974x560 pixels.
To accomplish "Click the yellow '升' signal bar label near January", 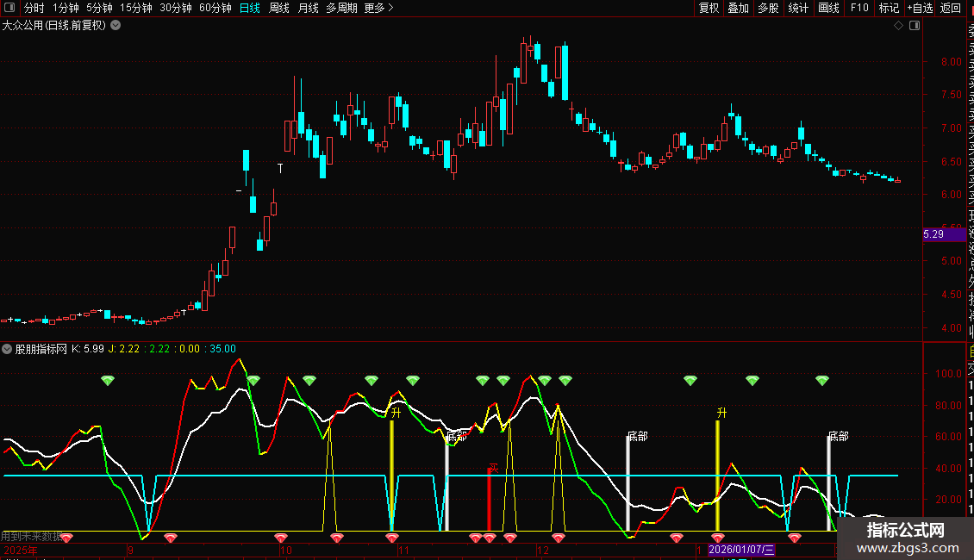I will [721, 414].
